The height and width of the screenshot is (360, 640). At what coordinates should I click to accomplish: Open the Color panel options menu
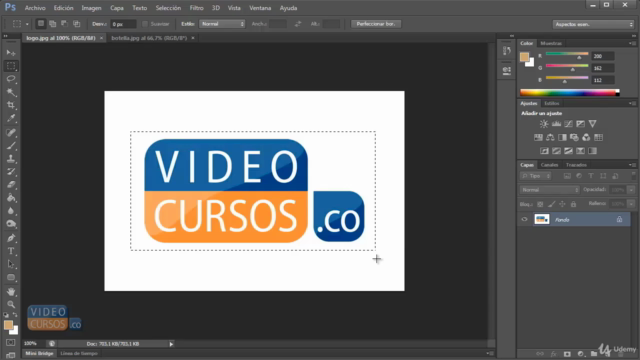[x=632, y=43]
